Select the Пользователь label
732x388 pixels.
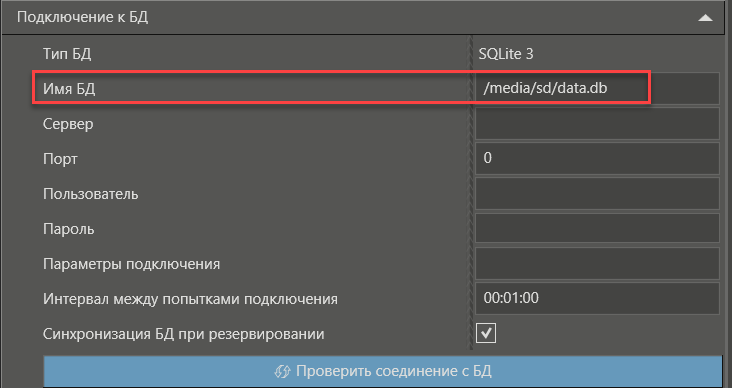pos(91,194)
